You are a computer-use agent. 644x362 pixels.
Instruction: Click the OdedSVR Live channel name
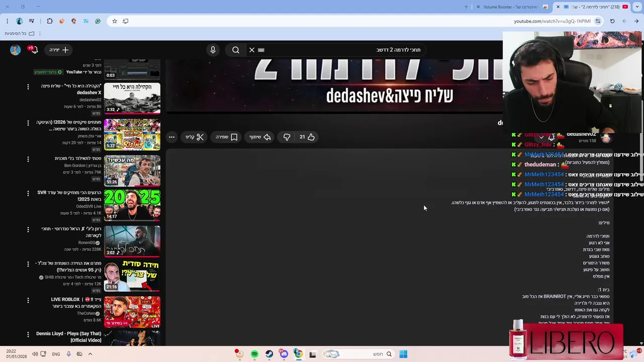89,206
